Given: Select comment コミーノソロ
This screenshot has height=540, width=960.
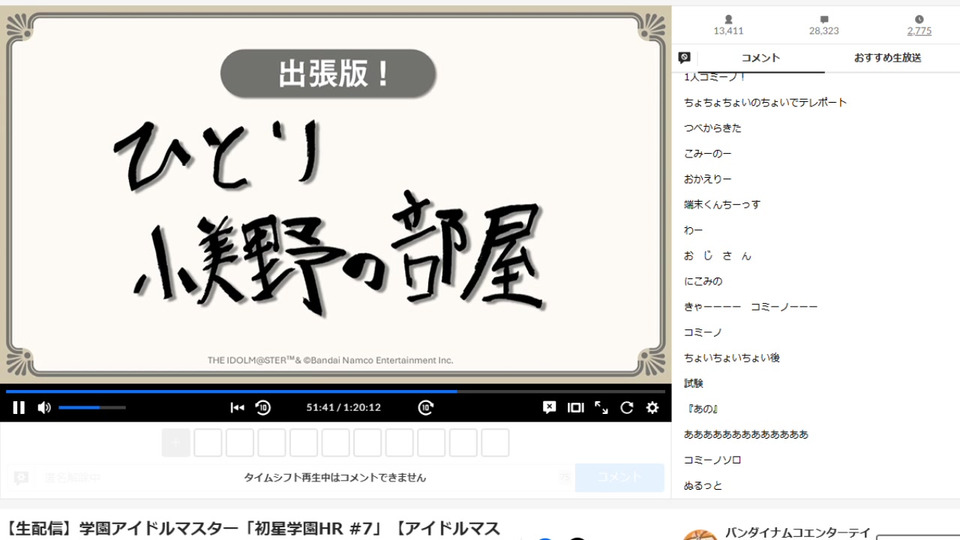Looking at the screenshot, I should tap(713, 460).
